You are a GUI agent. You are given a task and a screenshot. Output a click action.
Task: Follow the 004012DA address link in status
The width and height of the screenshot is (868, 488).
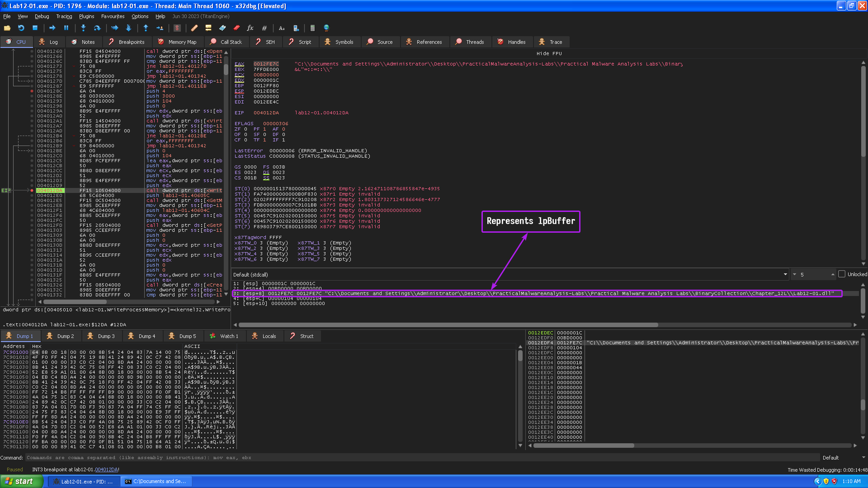click(106, 469)
